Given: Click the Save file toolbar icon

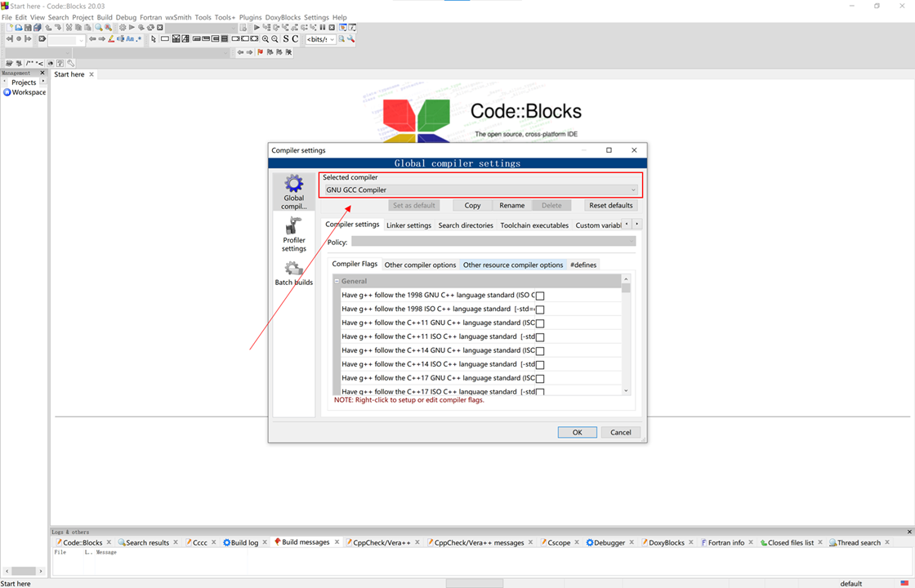Looking at the screenshot, I should [x=28, y=28].
